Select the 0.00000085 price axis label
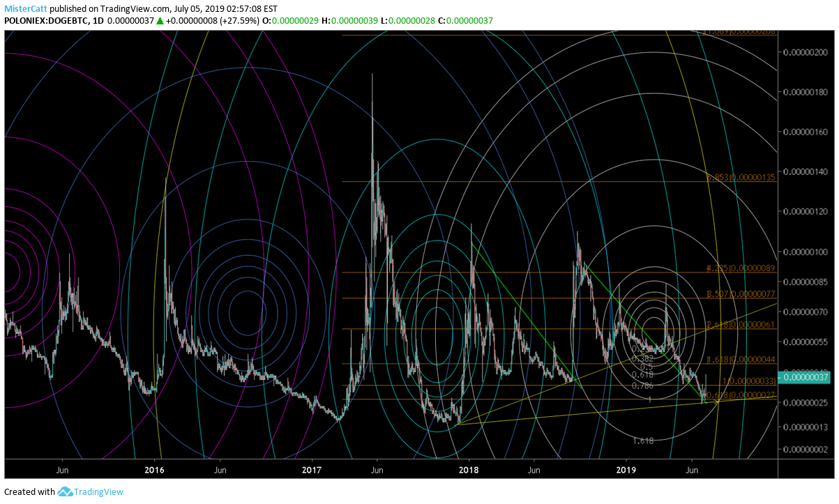 (x=806, y=282)
